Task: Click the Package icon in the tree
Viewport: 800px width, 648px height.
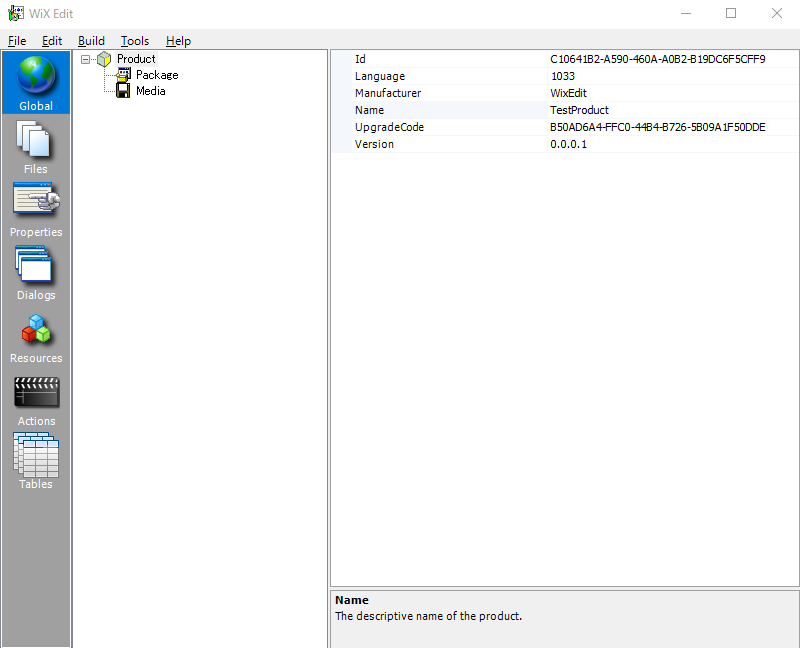Action: 124,74
